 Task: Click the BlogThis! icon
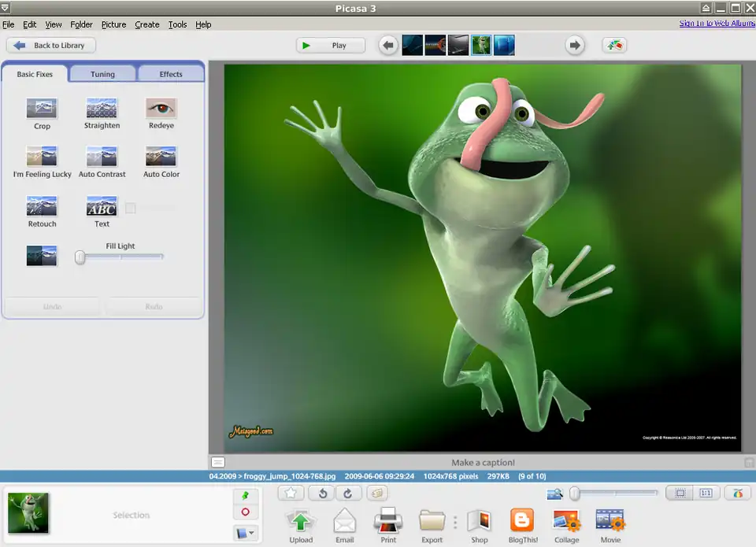(521, 521)
